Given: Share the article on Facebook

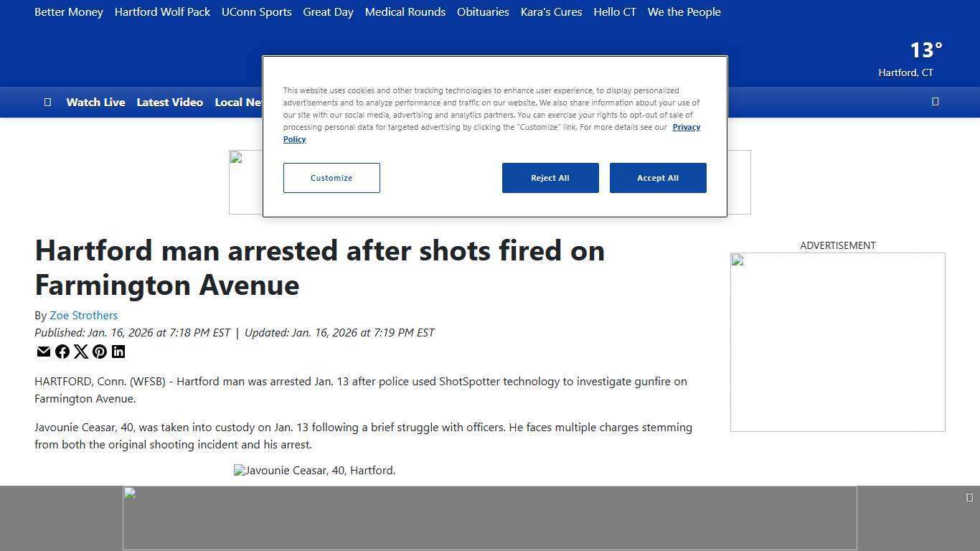Looking at the screenshot, I should [62, 352].
